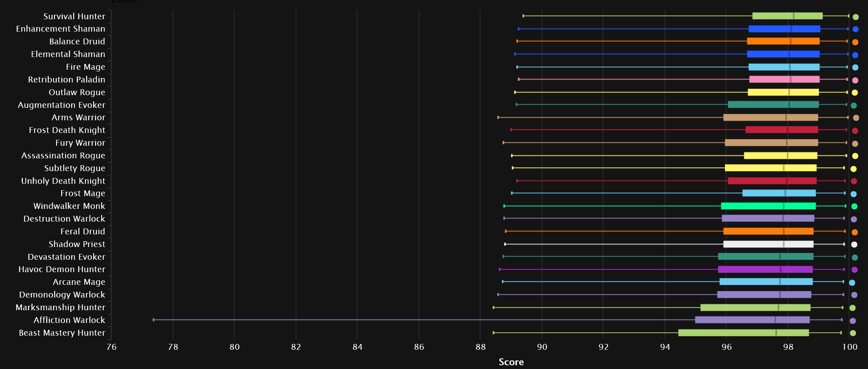Click the Balance Druid orange box
The image size is (868, 369).
coord(783,41)
